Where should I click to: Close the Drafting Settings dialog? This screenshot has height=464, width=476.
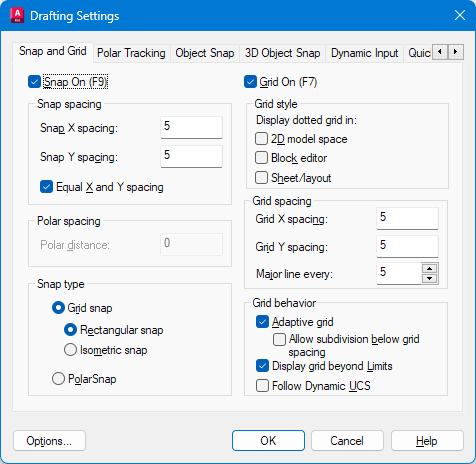(460, 15)
